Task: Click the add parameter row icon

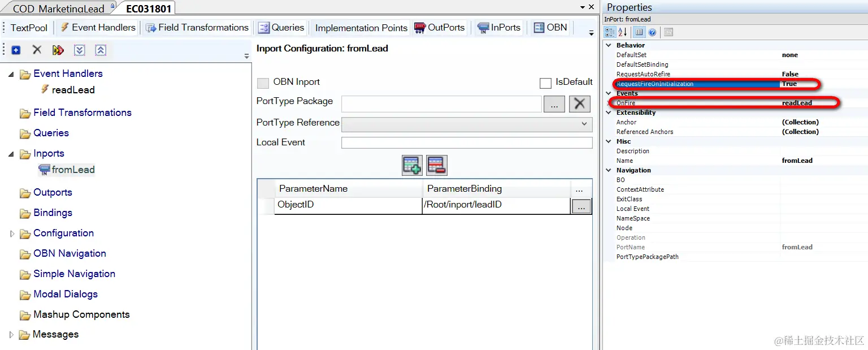Action: pyautogui.click(x=412, y=165)
